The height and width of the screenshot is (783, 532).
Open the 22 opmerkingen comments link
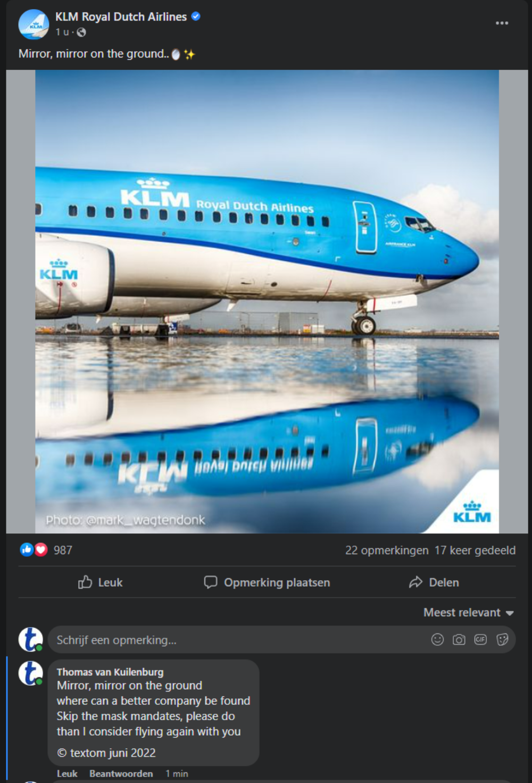coord(387,550)
